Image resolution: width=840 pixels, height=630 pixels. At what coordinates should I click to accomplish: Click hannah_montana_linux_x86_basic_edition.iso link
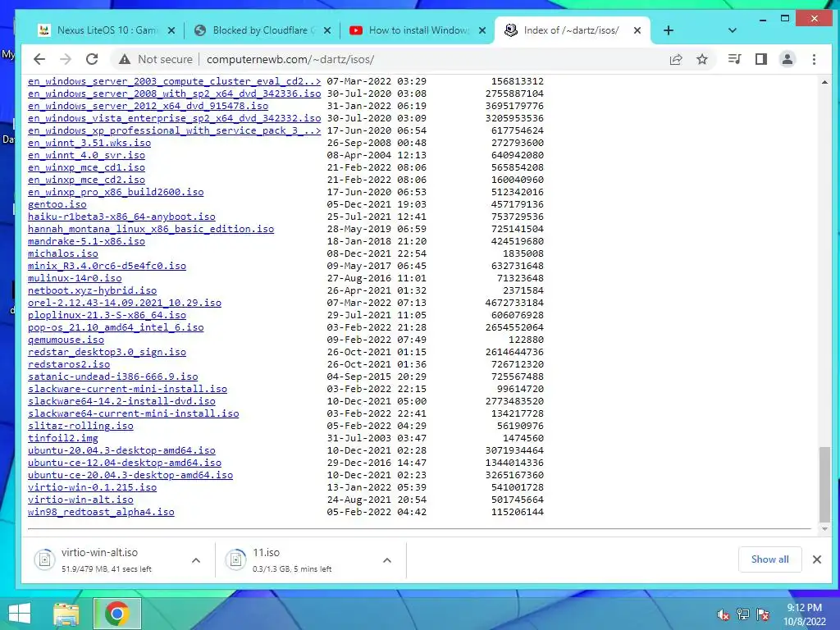click(151, 229)
